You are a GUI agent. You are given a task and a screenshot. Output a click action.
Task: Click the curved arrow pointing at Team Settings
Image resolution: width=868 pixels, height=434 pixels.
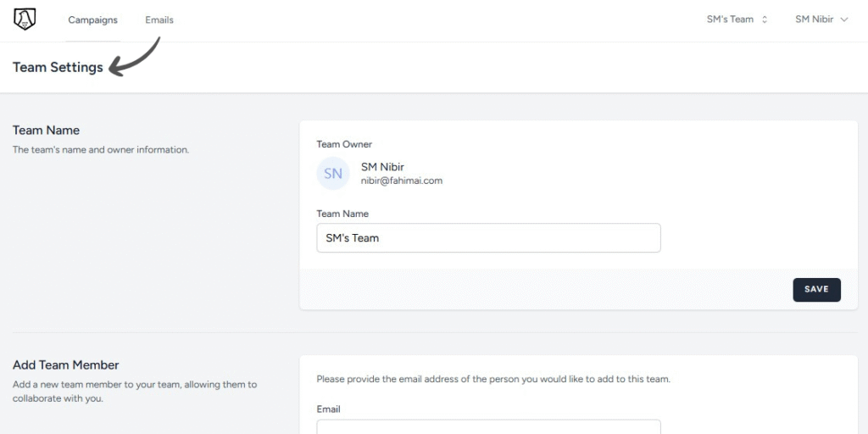[x=136, y=58]
